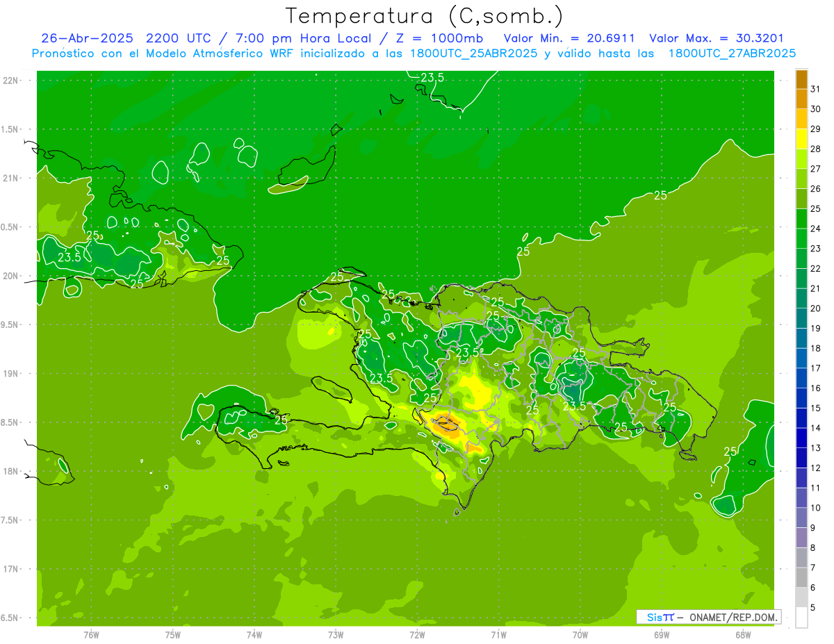Select the date text "26-Abr-2025"

pos(87,38)
